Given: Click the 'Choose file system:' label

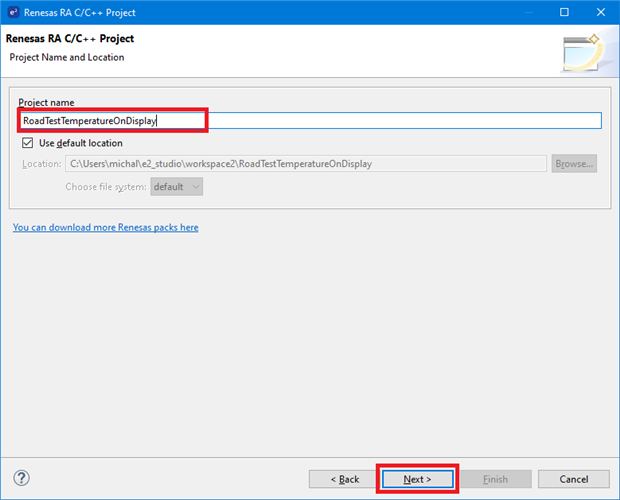Looking at the screenshot, I should [106, 187].
